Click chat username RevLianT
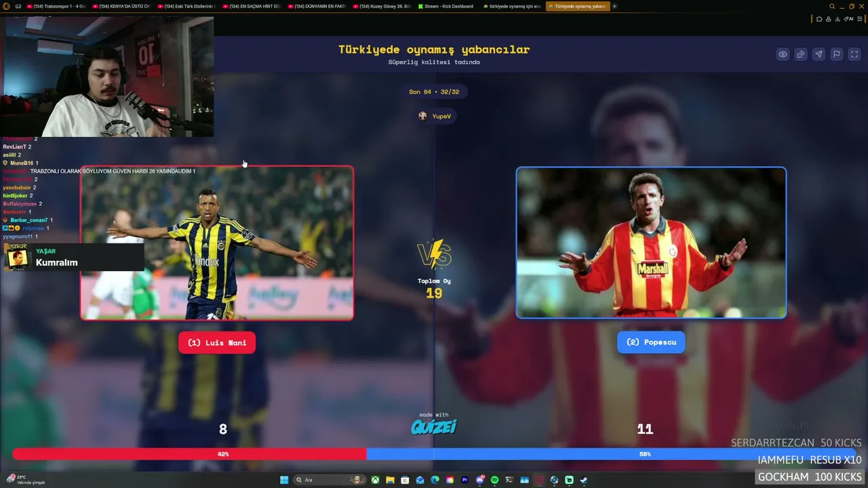 [14, 146]
